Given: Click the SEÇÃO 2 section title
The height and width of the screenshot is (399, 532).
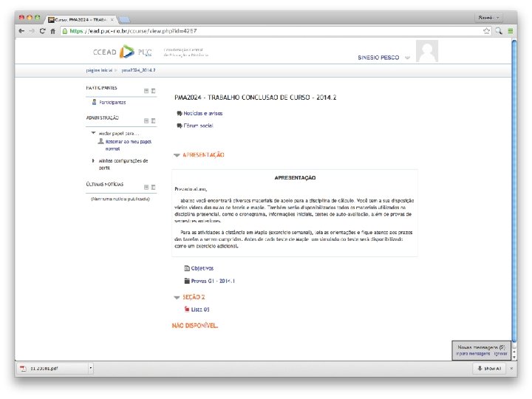Looking at the screenshot, I should (194, 297).
